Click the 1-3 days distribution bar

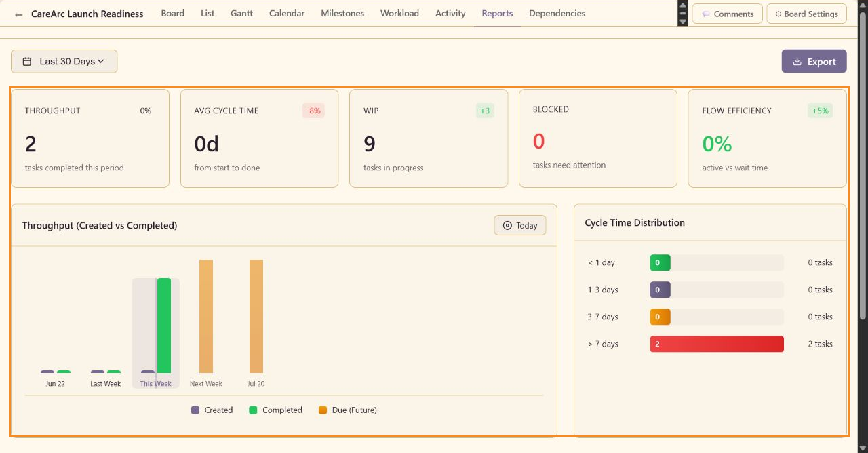tap(717, 290)
